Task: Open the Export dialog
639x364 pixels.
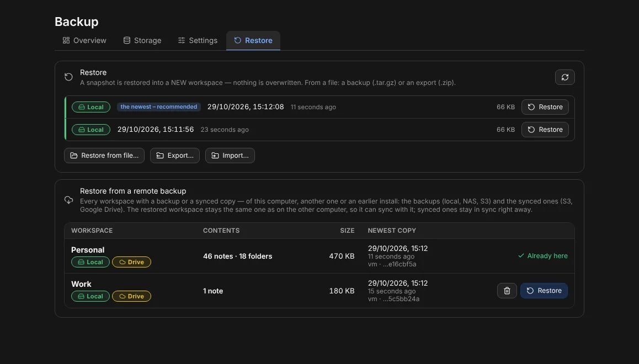Action: [x=175, y=156]
